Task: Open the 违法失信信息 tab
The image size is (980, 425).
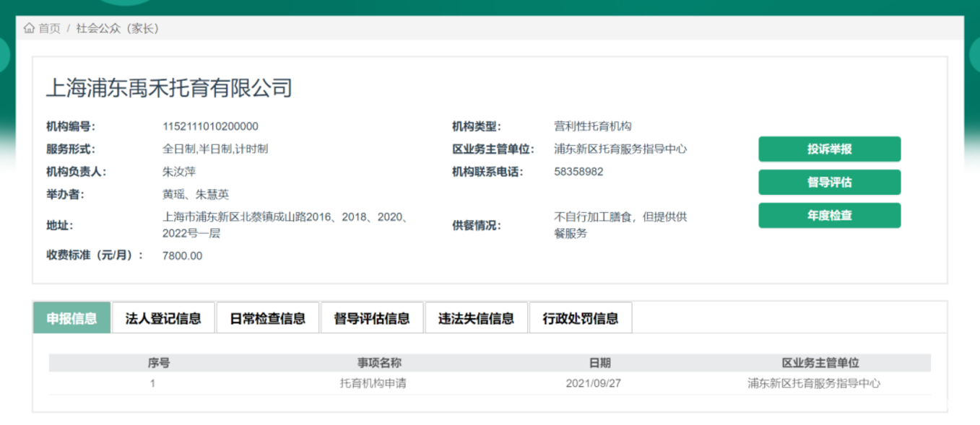Action: (x=476, y=318)
